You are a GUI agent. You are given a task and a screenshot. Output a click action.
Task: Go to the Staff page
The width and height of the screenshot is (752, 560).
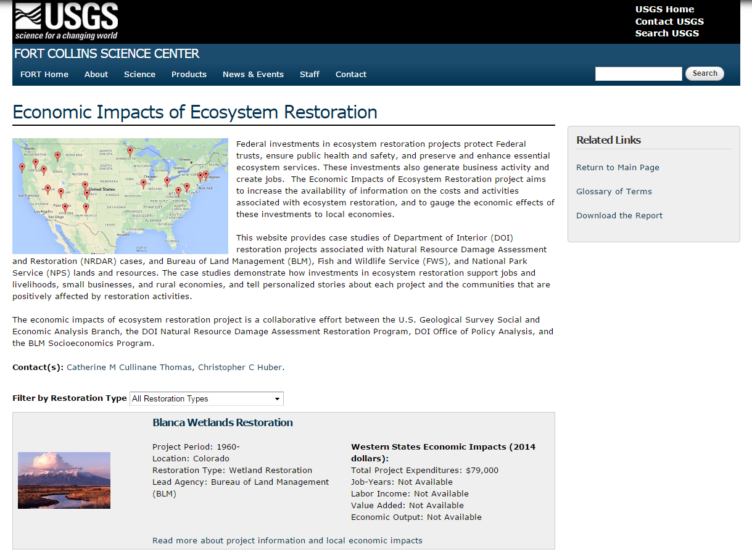pyautogui.click(x=309, y=74)
